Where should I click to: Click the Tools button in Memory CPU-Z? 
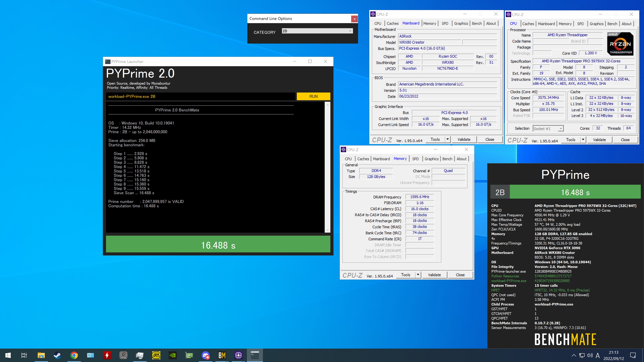(x=406, y=275)
